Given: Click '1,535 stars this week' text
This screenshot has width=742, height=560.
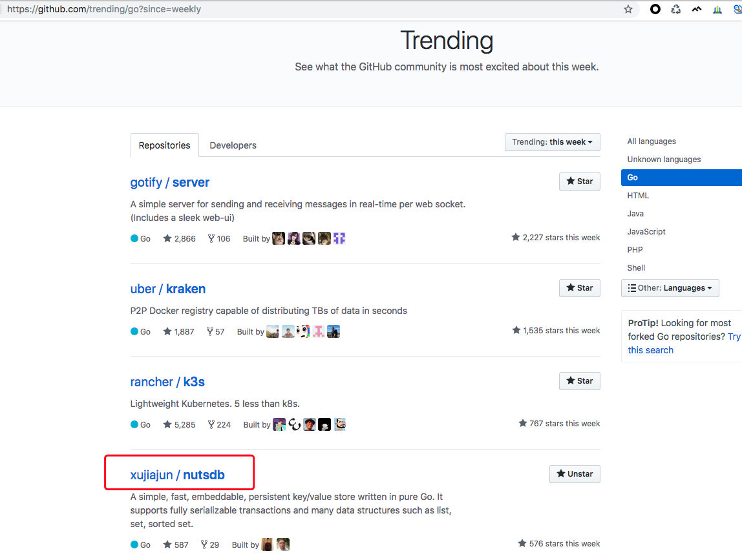Looking at the screenshot, I should pos(556,331).
